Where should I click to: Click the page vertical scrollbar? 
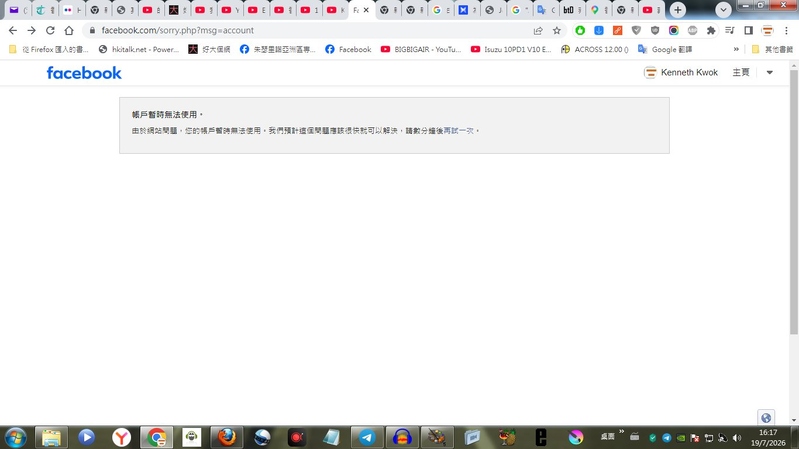click(793, 202)
